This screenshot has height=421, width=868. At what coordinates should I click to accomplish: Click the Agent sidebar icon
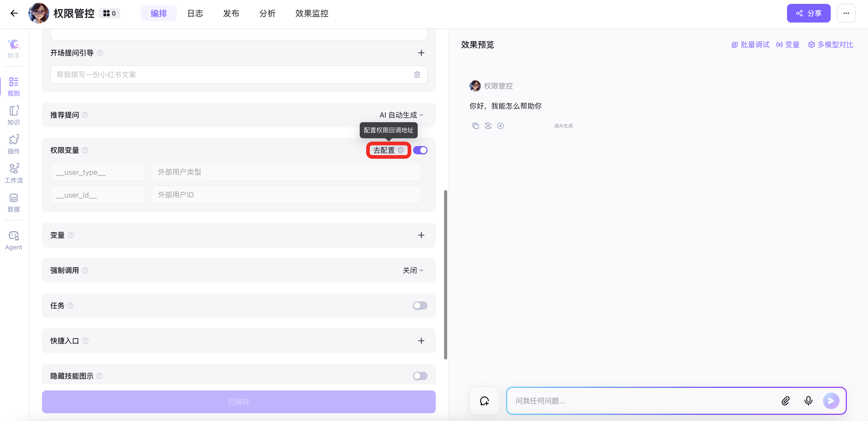[13, 240]
